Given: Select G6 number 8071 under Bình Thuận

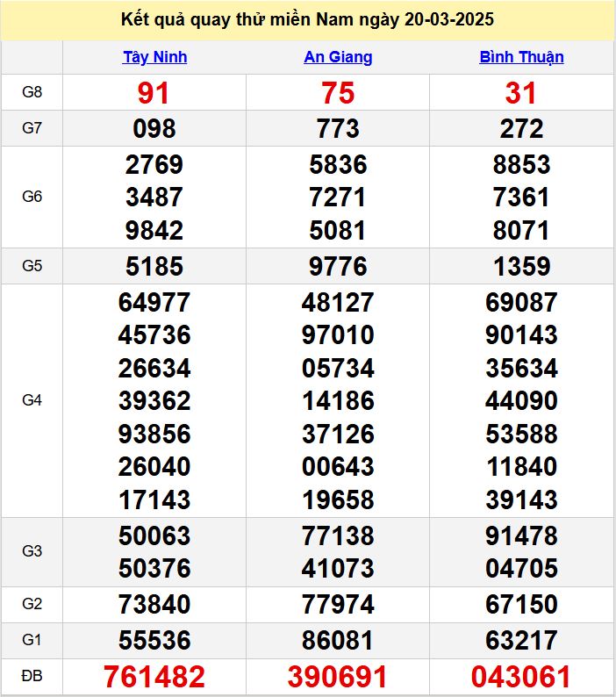Looking at the screenshot, I should [521, 230].
